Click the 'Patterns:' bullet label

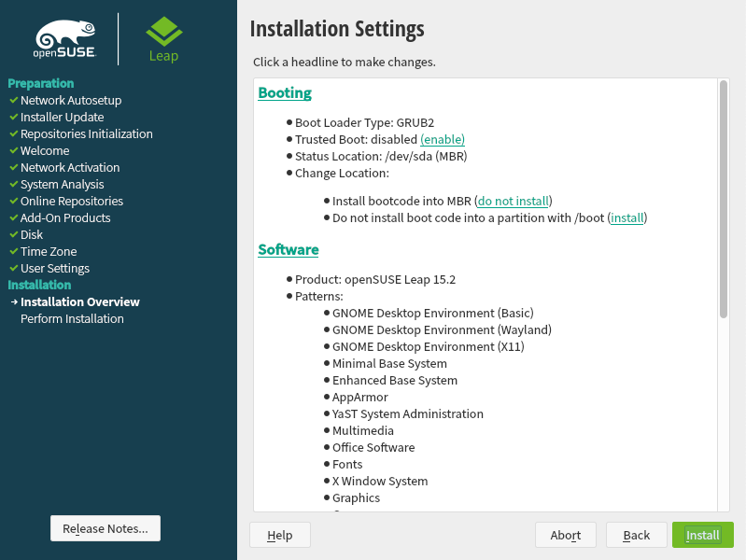click(319, 297)
